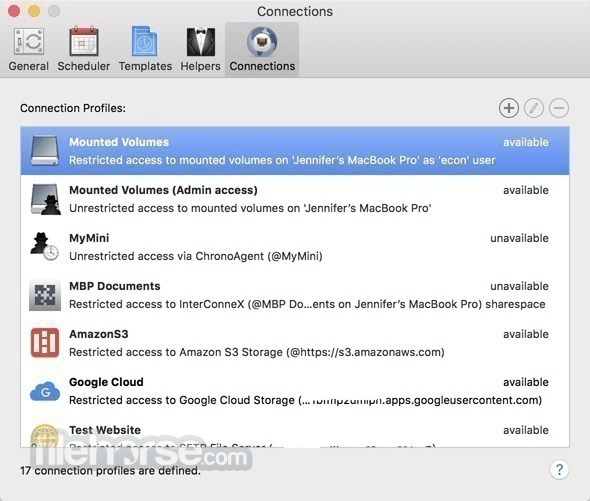Click MBP Documents' 'unavailable' status
Image resolution: width=590 pixels, height=501 pixels.
(x=519, y=286)
